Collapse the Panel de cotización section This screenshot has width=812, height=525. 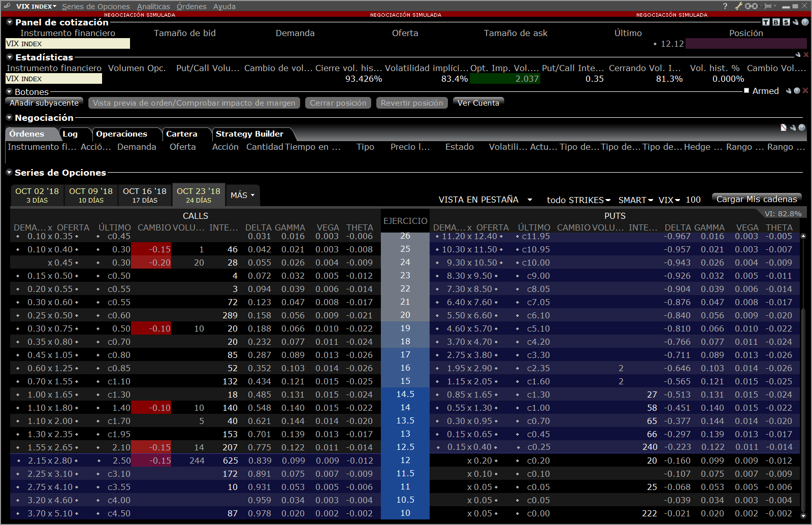pos(9,22)
